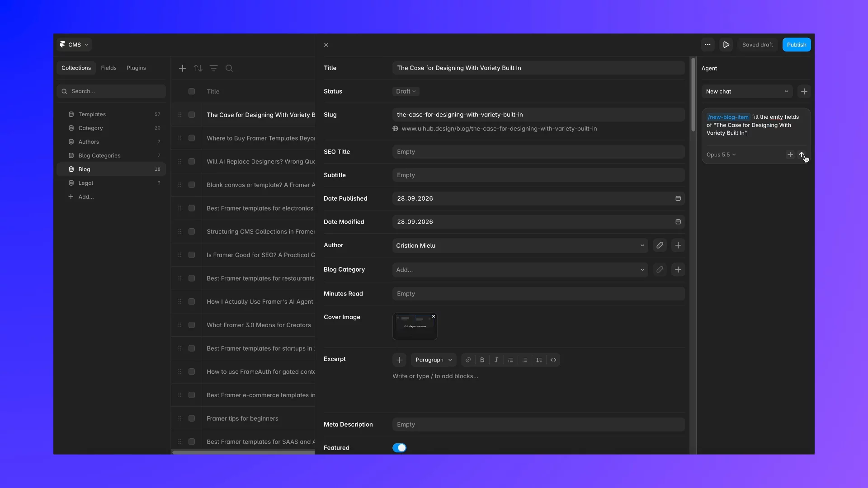Open the Paragraph style dropdown

pyautogui.click(x=434, y=360)
